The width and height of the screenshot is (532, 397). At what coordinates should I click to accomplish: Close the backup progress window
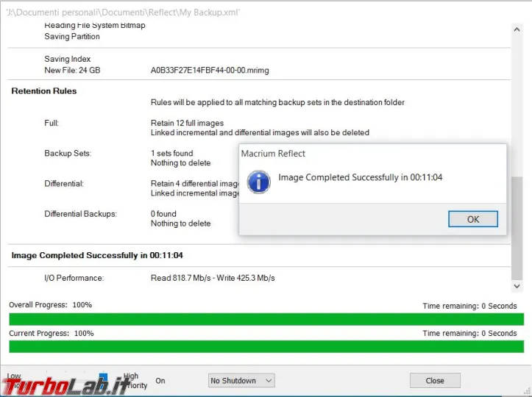coord(435,380)
